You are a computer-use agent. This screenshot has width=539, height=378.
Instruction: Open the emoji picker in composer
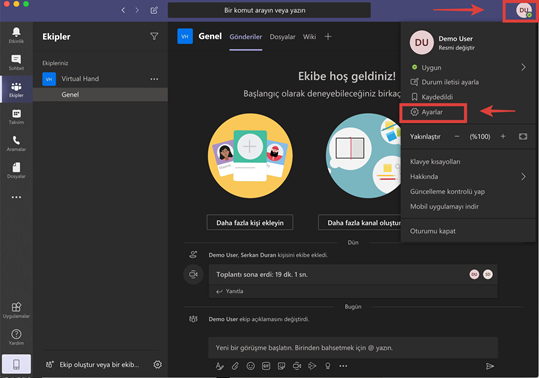pyautogui.click(x=251, y=366)
